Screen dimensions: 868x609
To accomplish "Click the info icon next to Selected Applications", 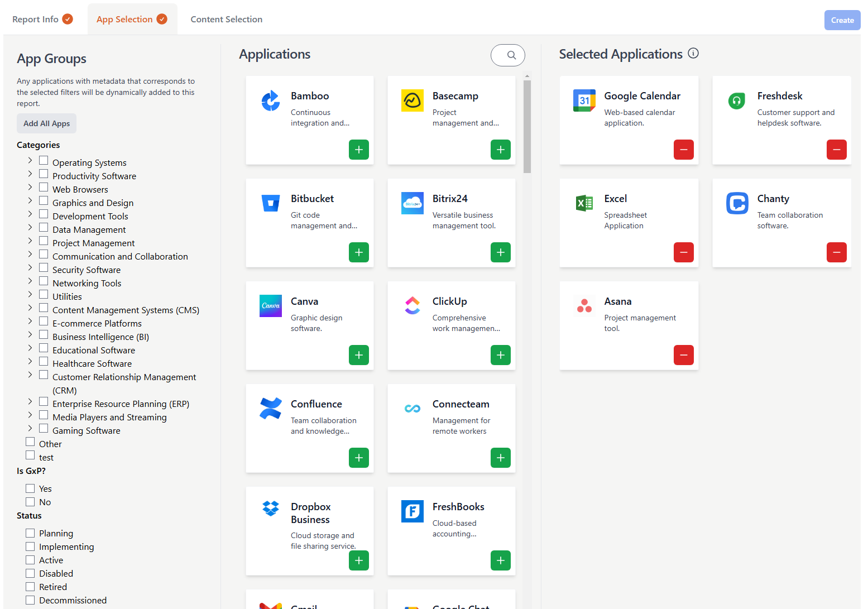I will (x=693, y=53).
